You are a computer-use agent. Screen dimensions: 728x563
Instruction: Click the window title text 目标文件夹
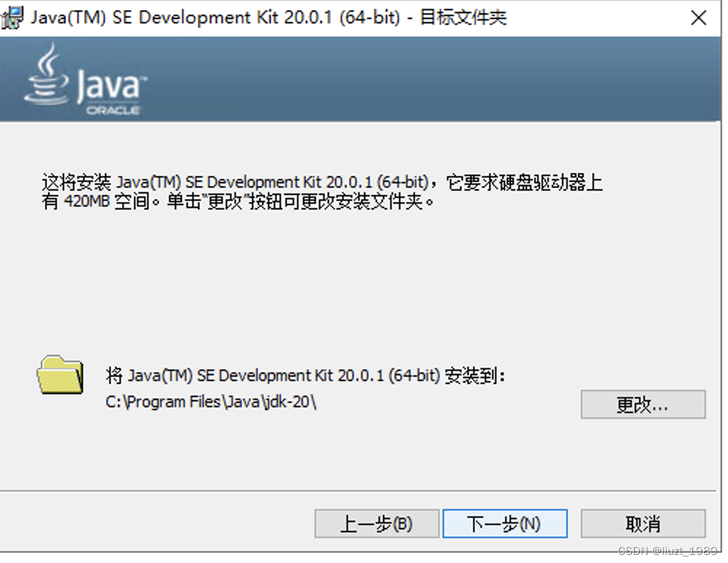click(x=463, y=17)
